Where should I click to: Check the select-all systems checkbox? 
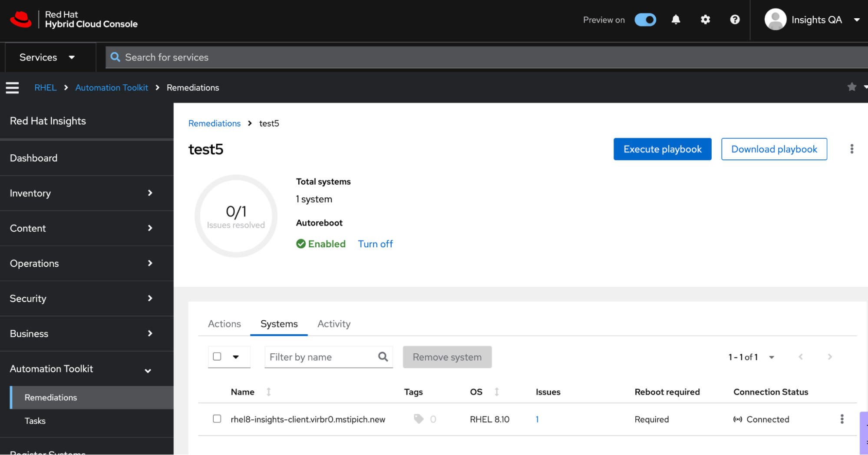coord(217,357)
